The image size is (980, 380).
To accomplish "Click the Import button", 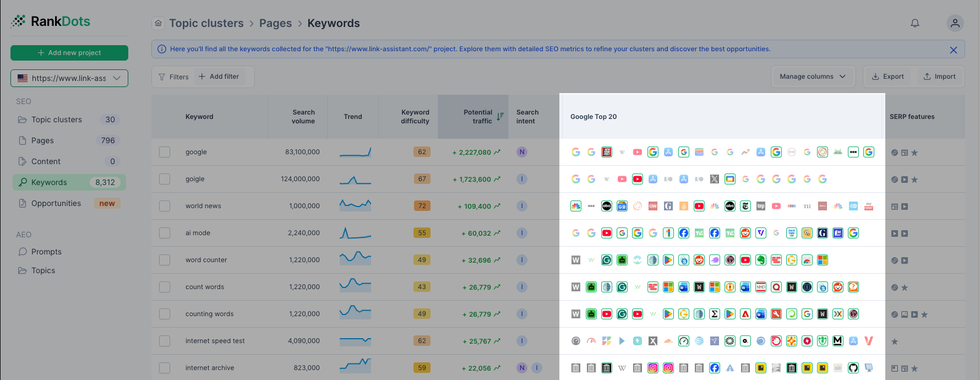I will 939,77.
